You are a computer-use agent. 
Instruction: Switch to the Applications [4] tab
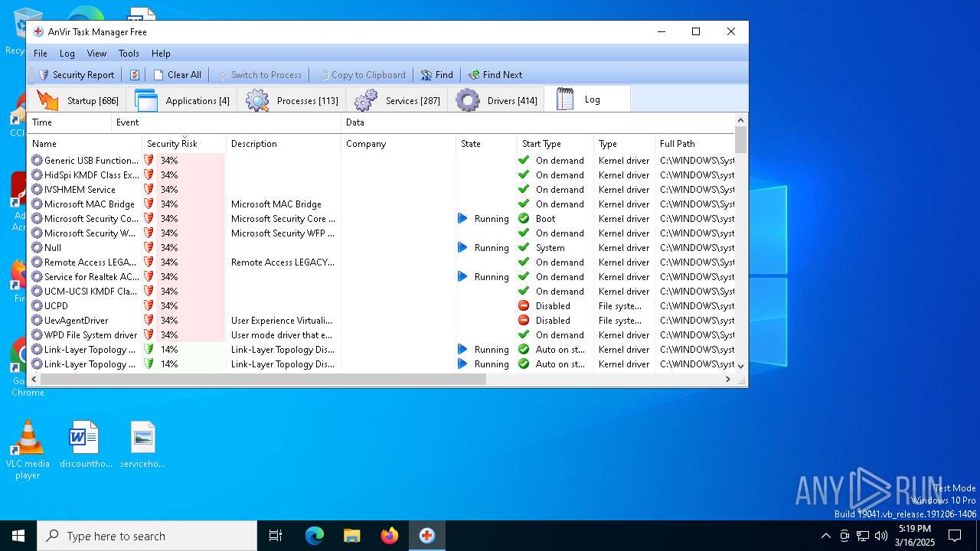point(182,100)
